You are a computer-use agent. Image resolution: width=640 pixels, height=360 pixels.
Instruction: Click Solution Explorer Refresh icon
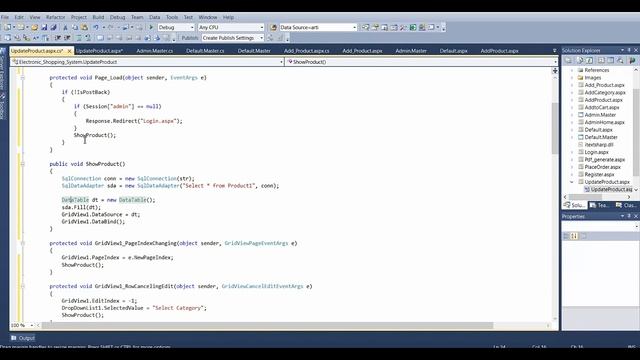pyautogui.click(x=589, y=60)
